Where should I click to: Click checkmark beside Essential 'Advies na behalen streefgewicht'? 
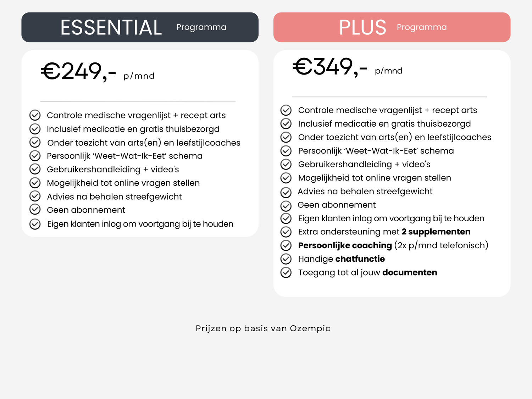[35, 196]
